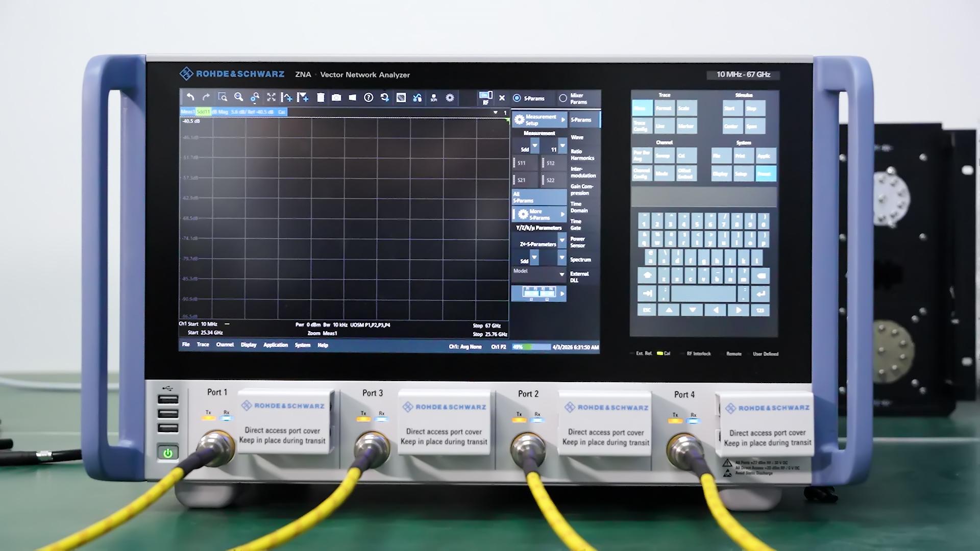Switch to the Time Domain tab
The height and width of the screenshot is (551, 980).
(579, 207)
